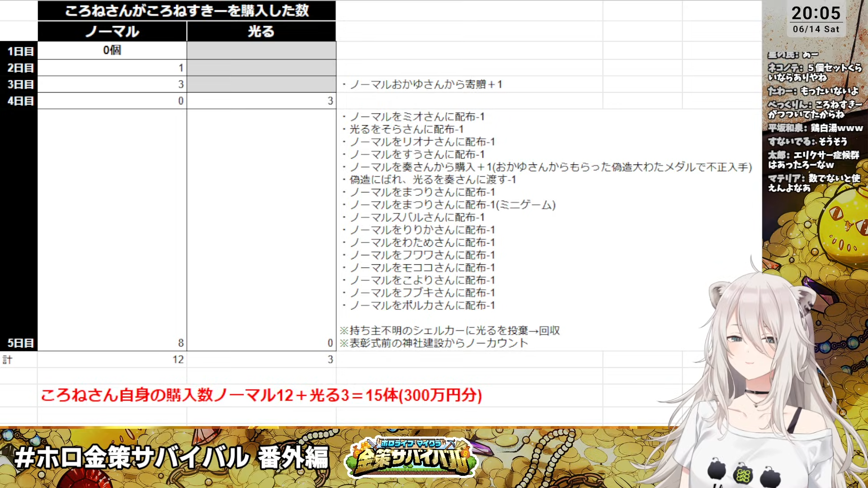Click the 金策サバイバル logo
The image size is (868, 488).
coord(412,458)
